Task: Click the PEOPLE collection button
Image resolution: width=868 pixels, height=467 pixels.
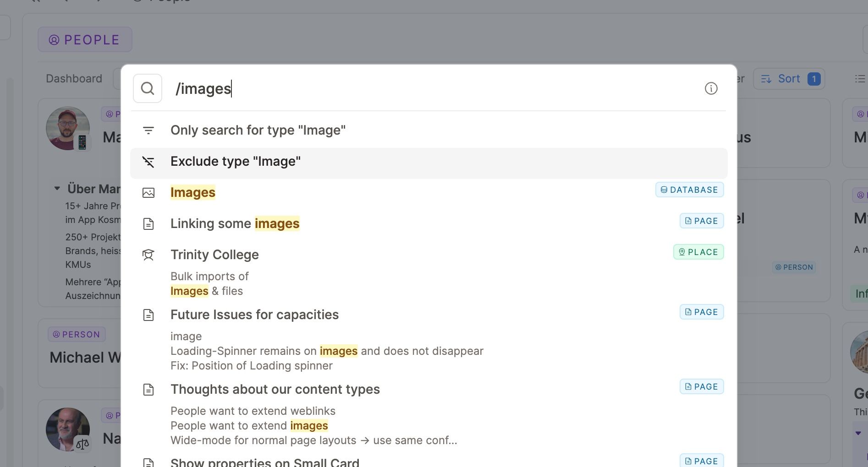Action: click(x=85, y=40)
